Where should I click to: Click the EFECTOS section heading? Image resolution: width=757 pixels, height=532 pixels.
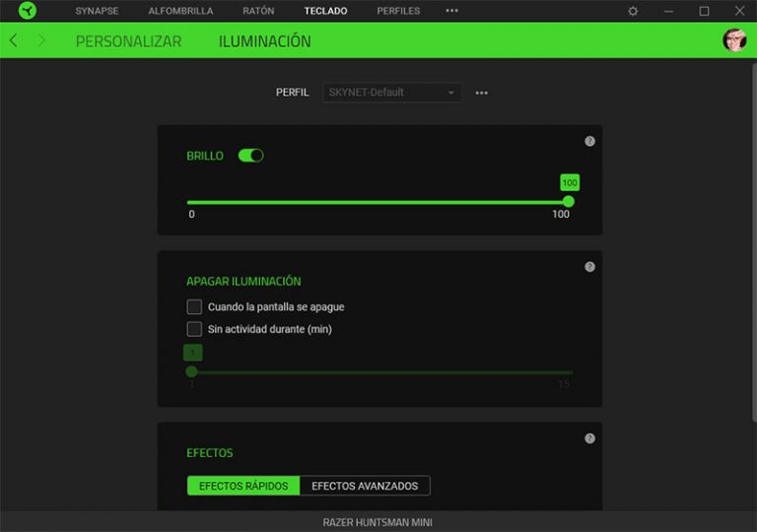click(x=210, y=453)
